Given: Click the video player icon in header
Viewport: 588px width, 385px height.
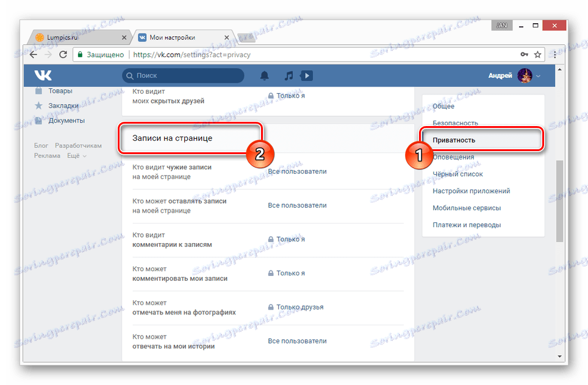Looking at the screenshot, I should [307, 75].
